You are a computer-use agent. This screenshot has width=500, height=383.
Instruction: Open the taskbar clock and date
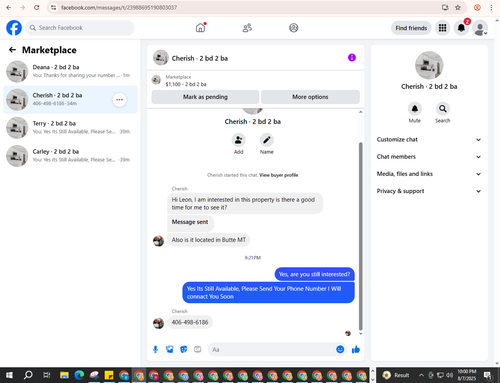pyautogui.click(x=467, y=375)
